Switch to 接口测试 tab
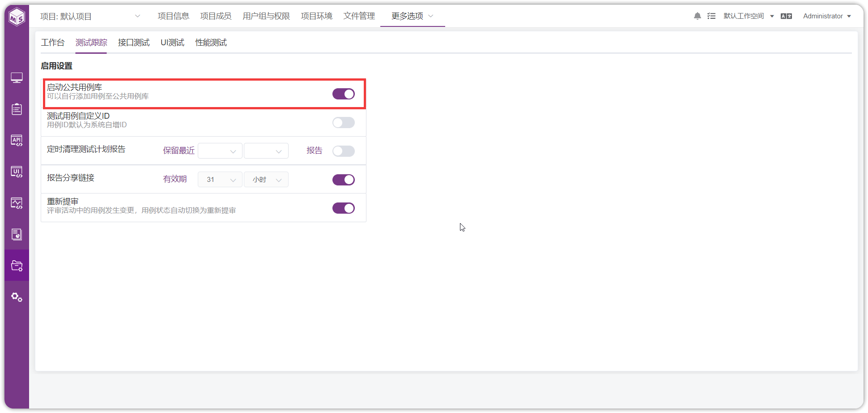This screenshot has width=868, height=413. tap(134, 43)
